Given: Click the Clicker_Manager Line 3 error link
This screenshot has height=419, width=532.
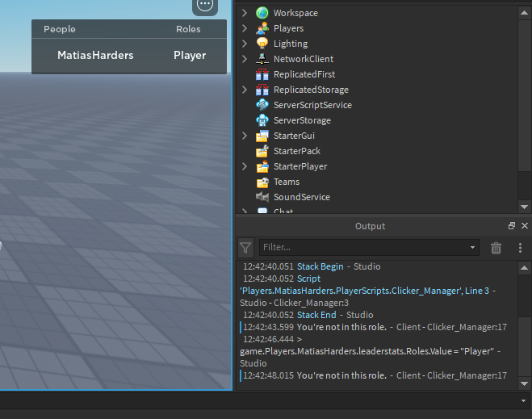Looking at the screenshot, I should tap(364, 291).
